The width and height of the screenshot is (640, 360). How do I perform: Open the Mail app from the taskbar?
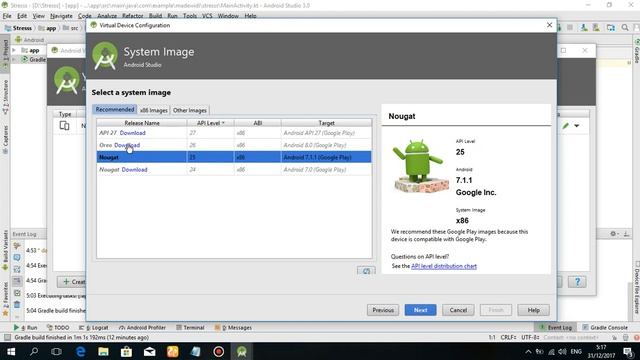149,351
